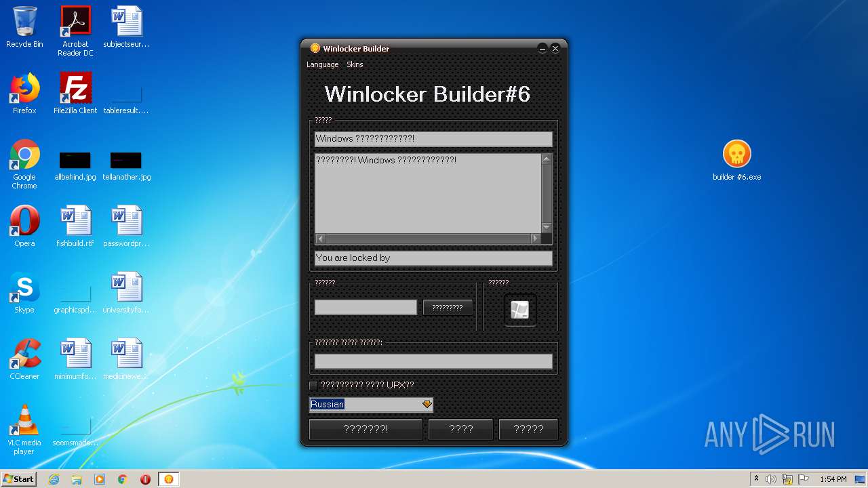Image resolution: width=868 pixels, height=488 pixels.
Task: Open Opera browser desktop shortcut
Action: click(24, 226)
